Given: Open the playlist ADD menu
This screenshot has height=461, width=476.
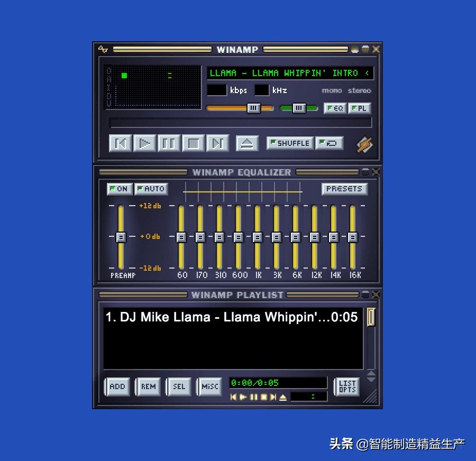Looking at the screenshot, I should (117, 386).
